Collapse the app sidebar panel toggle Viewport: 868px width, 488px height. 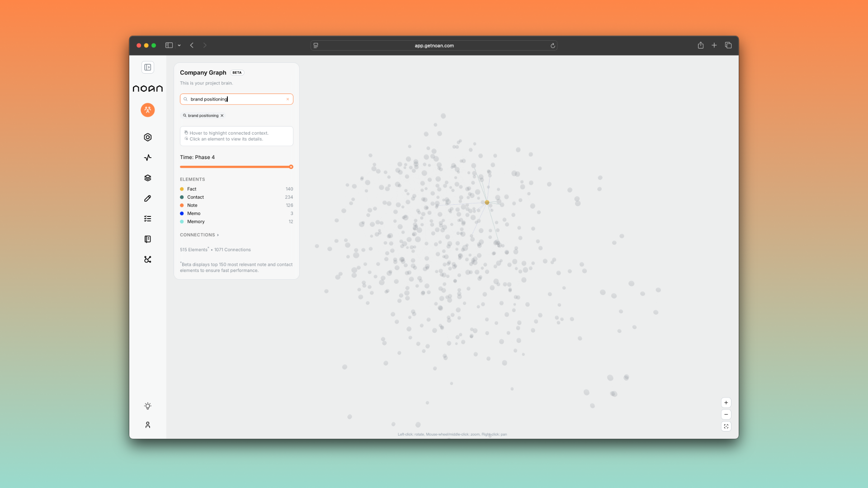(147, 67)
